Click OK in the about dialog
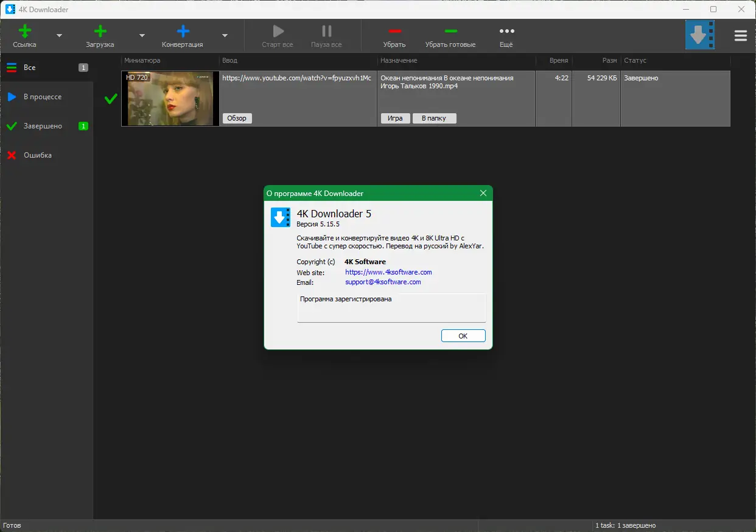 click(463, 336)
